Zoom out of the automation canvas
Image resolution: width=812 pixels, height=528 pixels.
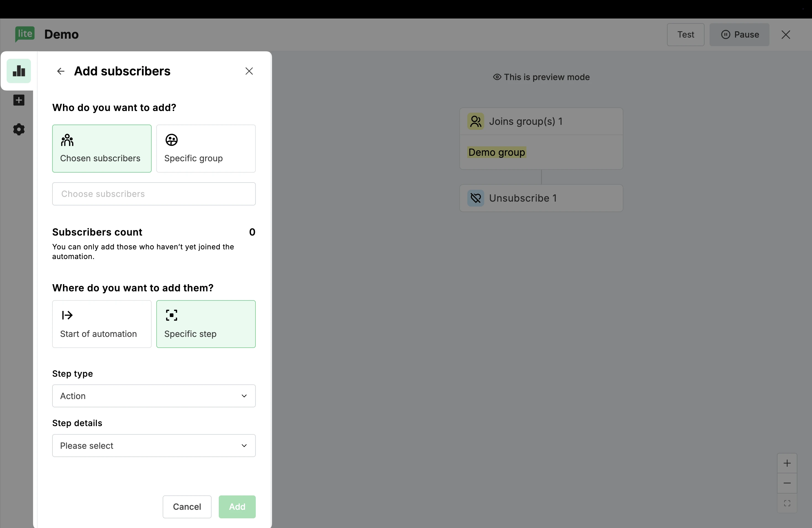coord(787,483)
